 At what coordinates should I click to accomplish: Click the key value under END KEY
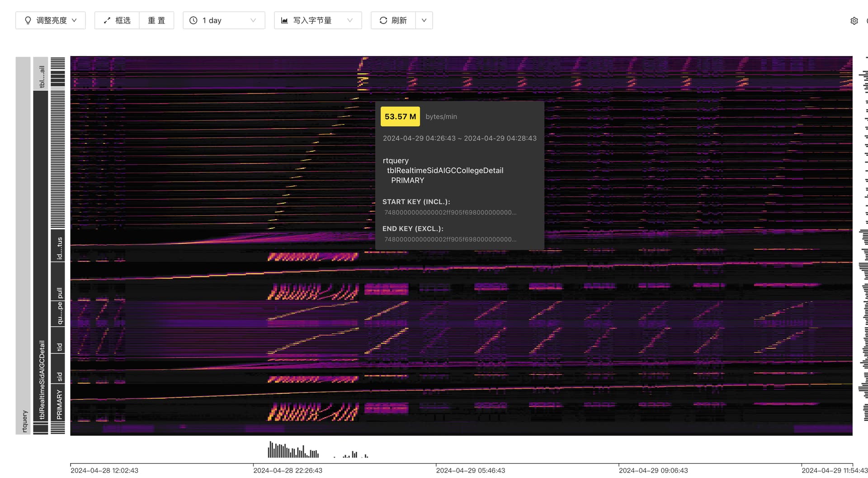[450, 239]
